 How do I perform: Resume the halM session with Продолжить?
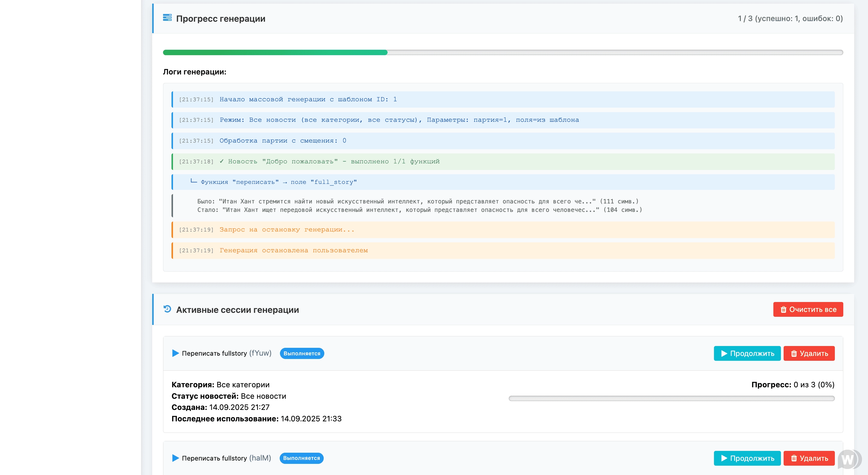click(x=747, y=458)
